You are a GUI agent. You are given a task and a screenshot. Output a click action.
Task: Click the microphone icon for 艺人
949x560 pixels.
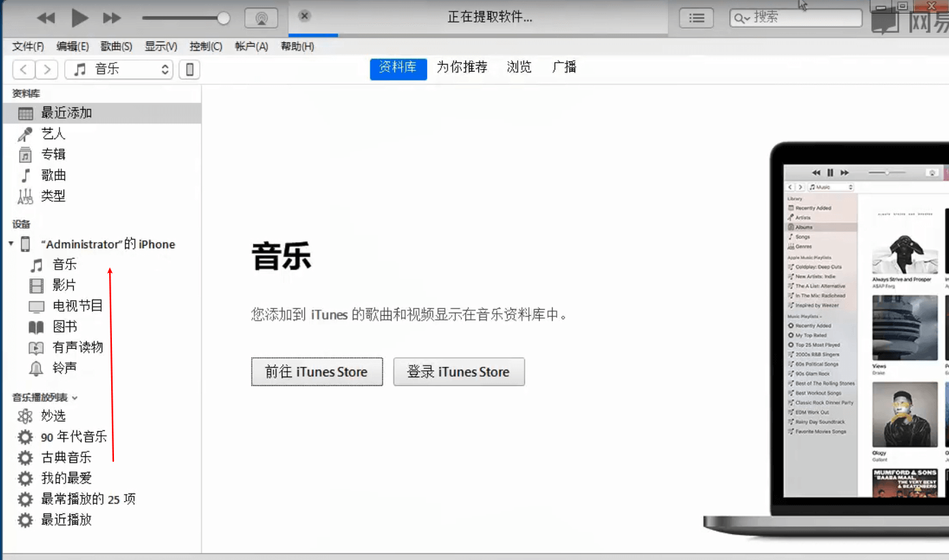pos(25,134)
